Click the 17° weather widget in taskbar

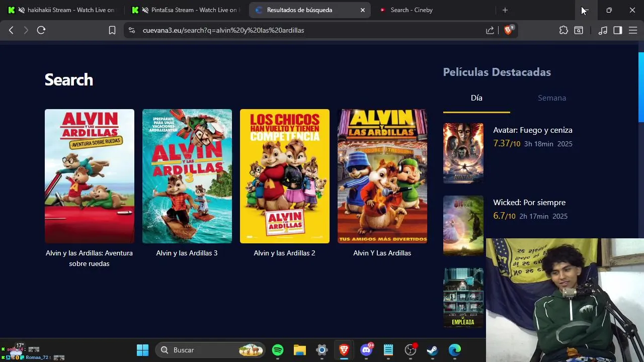point(18,349)
